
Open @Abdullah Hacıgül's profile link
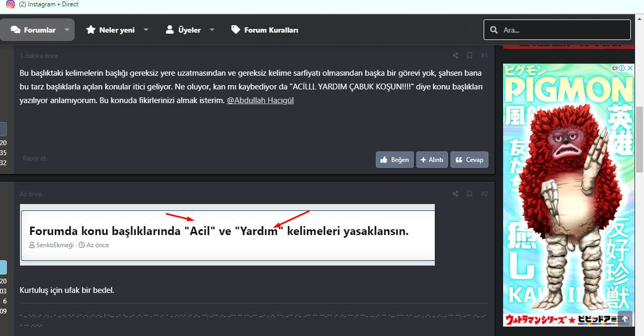[260, 100]
